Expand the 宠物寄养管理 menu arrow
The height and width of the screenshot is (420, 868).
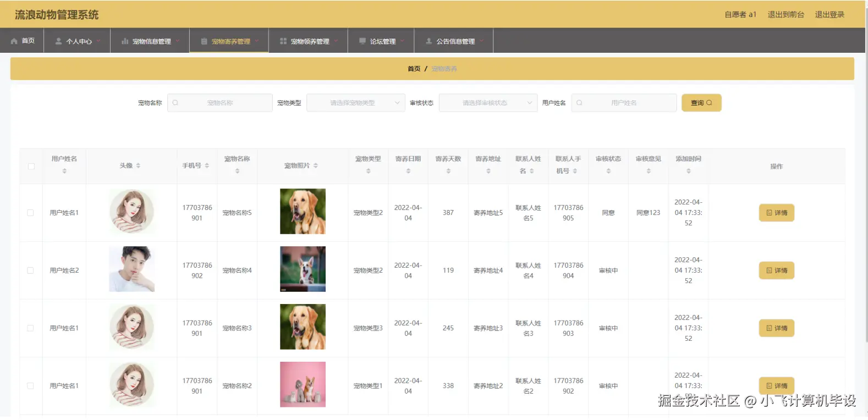coord(257,41)
